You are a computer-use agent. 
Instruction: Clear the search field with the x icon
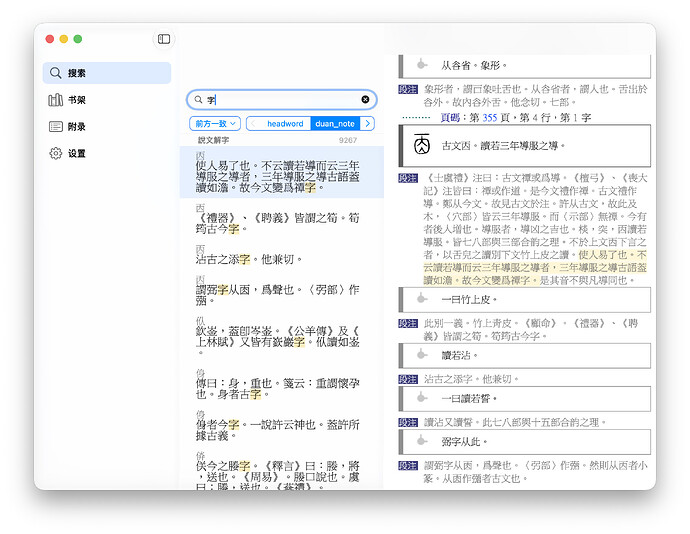click(365, 99)
